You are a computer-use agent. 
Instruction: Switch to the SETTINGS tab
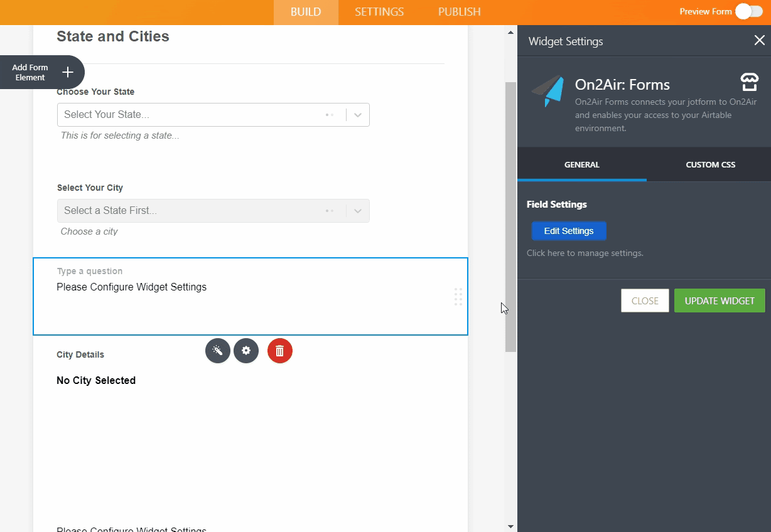[x=379, y=12]
